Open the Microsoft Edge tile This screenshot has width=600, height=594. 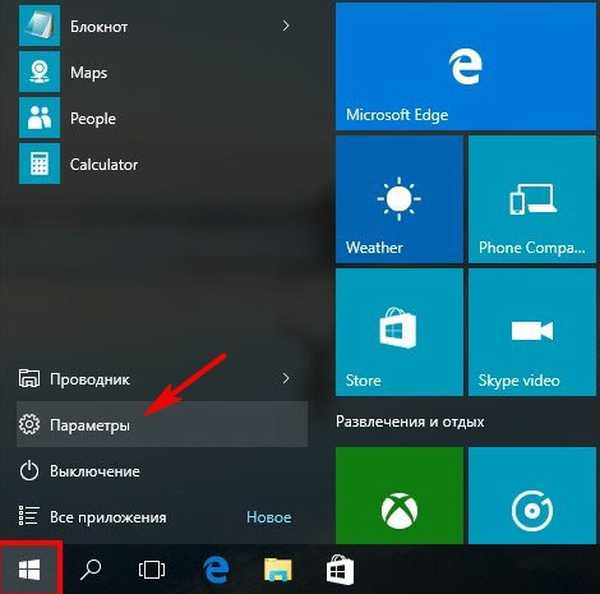(465, 65)
